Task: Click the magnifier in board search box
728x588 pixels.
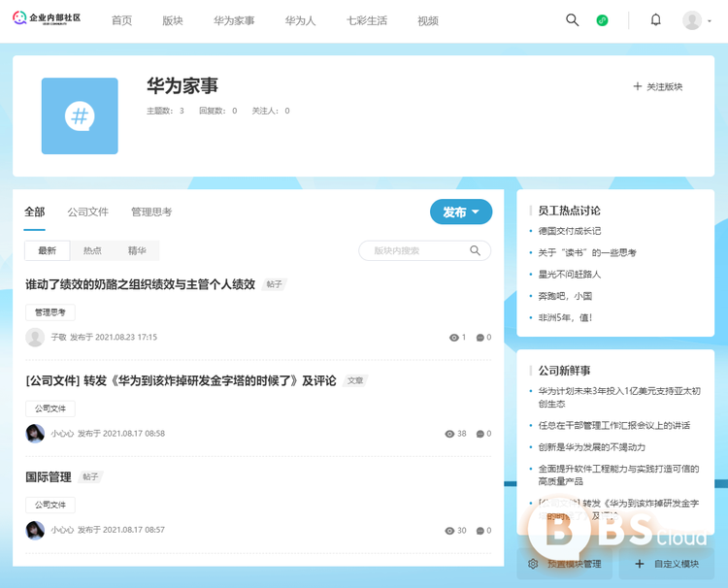Action: tap(475, 250)
